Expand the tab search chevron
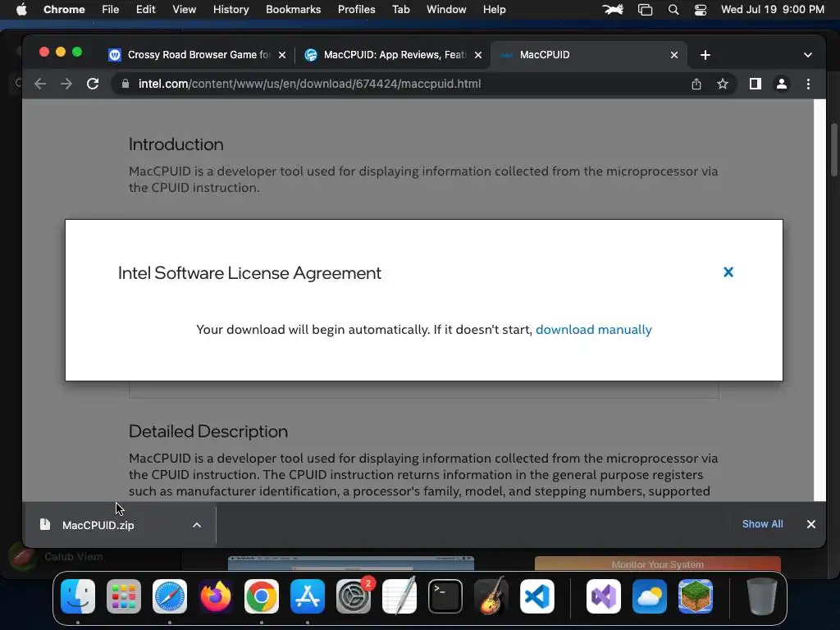Image resolution: width=840 pixels, height=630 pixels. pos(807,55)
